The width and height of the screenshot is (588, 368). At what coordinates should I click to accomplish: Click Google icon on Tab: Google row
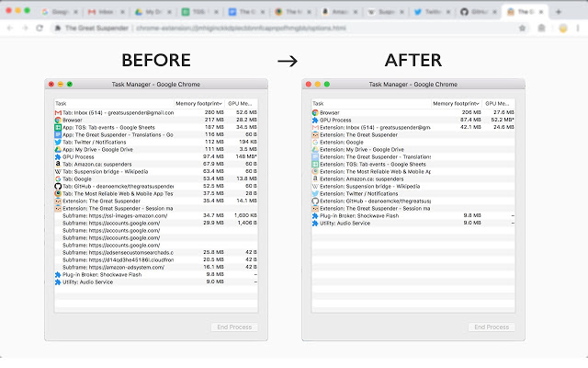pos(58,178)
